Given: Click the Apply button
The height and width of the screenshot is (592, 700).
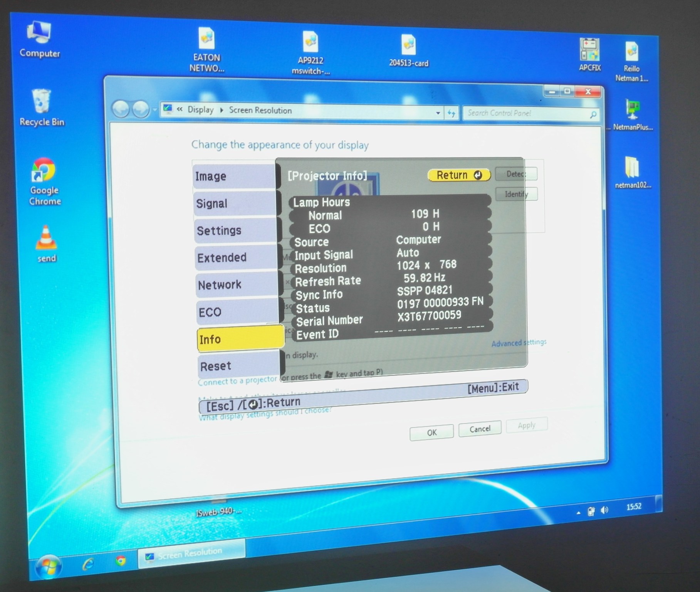Looking at the screenshot, I should (527, 425).
